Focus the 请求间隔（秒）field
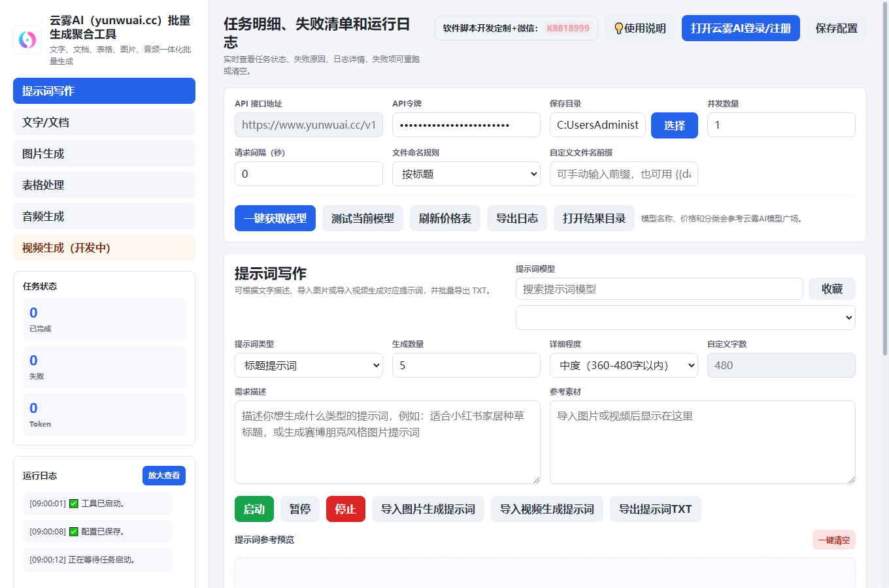 tap(309, 174)
